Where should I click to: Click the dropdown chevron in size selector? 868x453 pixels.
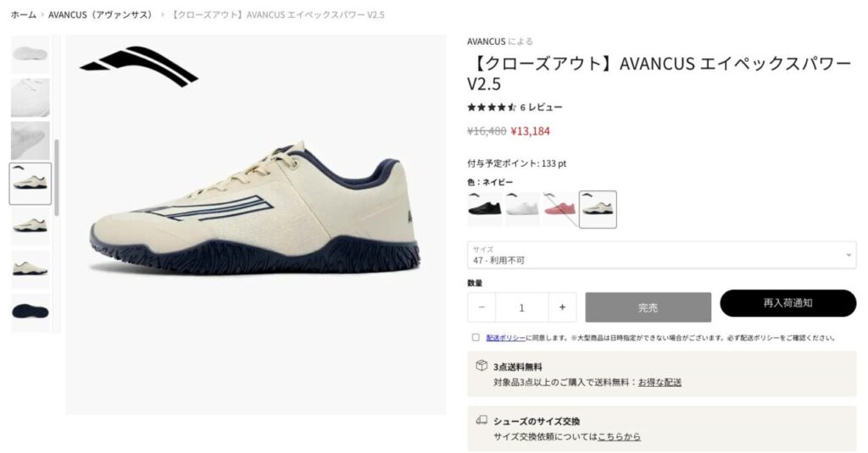[x=848, y=255]
